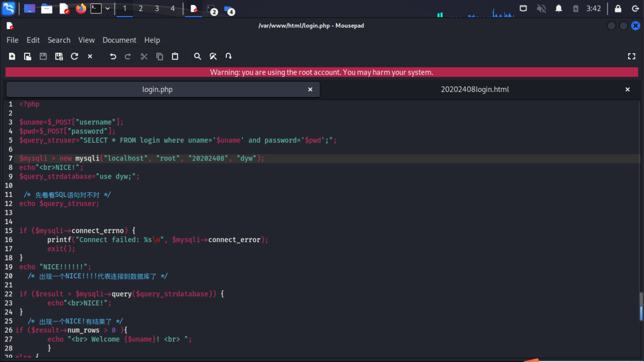
Task: Expand the terminal launcher dropdown arrow
Action: tap(108, 8)
